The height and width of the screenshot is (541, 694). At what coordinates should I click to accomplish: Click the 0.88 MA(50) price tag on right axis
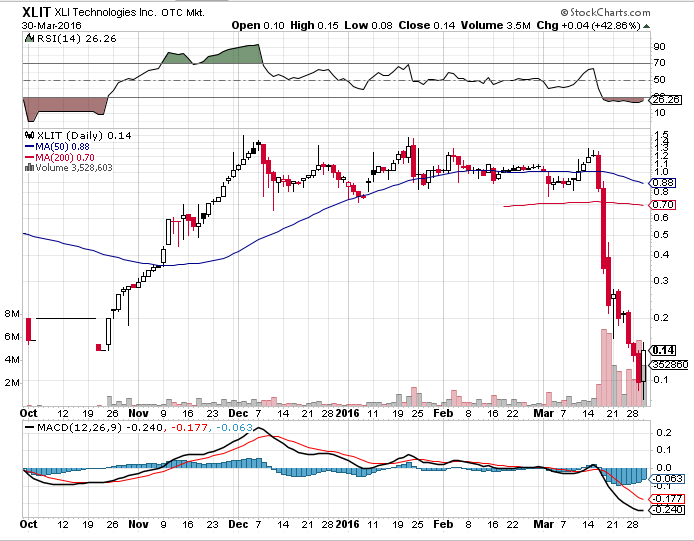click(x=663, y=183)
